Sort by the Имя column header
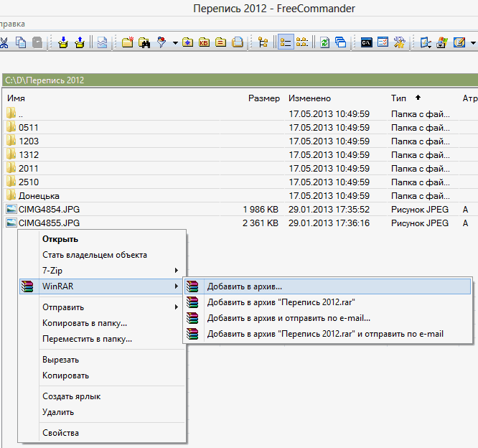This screenshot has height=448, width=478. pos(17,98)
